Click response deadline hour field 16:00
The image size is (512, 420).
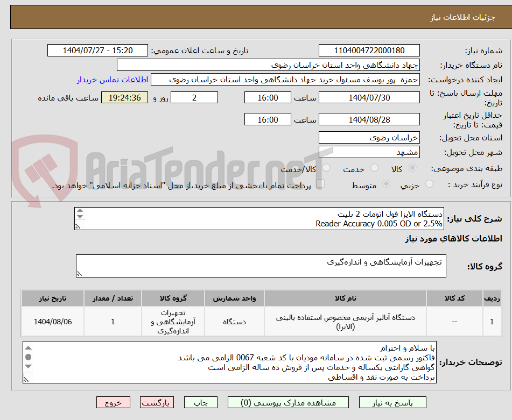268,97
